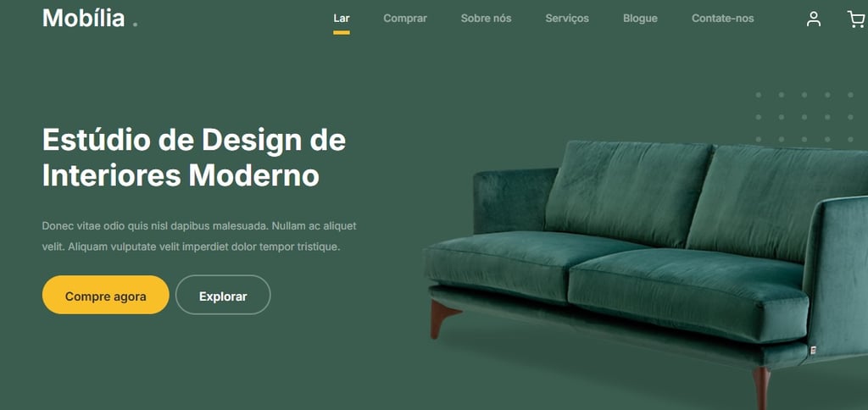Click the Estúdio de Design headline
Viewport: 868px width, 410px height.
pos(194,158)
